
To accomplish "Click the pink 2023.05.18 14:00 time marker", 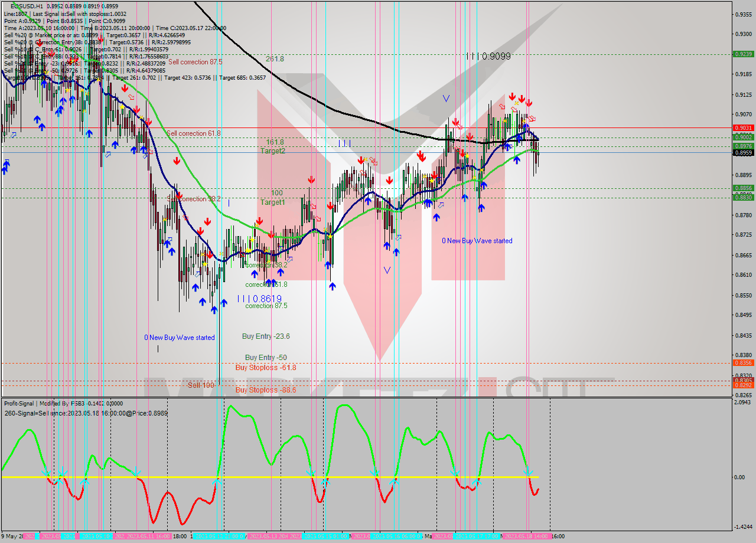I will (x=526, y=537).
